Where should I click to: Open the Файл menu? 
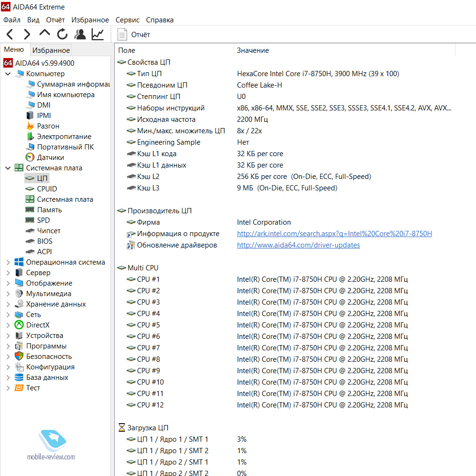12,20
